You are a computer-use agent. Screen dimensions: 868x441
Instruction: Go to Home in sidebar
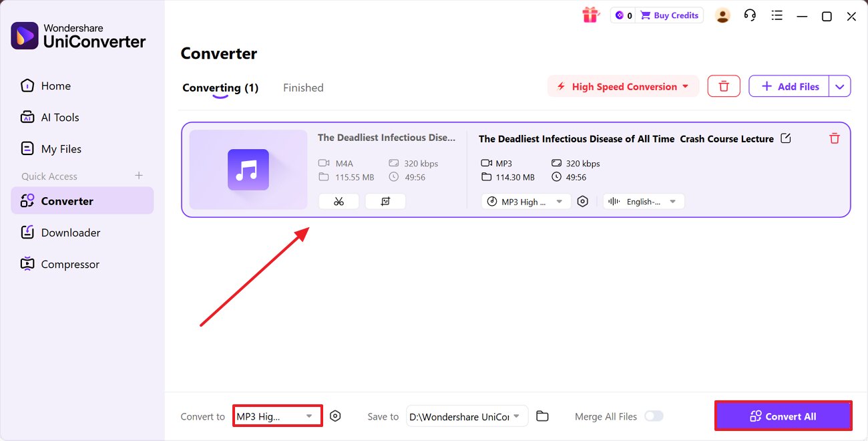[82, 86]
